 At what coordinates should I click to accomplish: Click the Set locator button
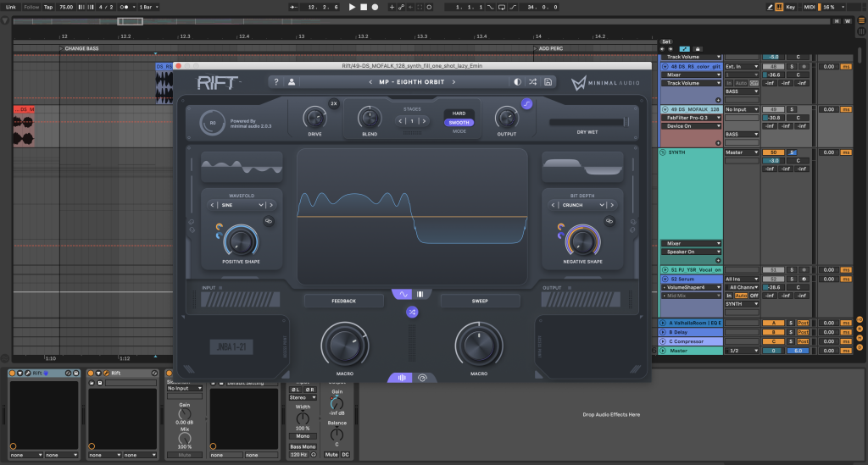coord(666,42)
